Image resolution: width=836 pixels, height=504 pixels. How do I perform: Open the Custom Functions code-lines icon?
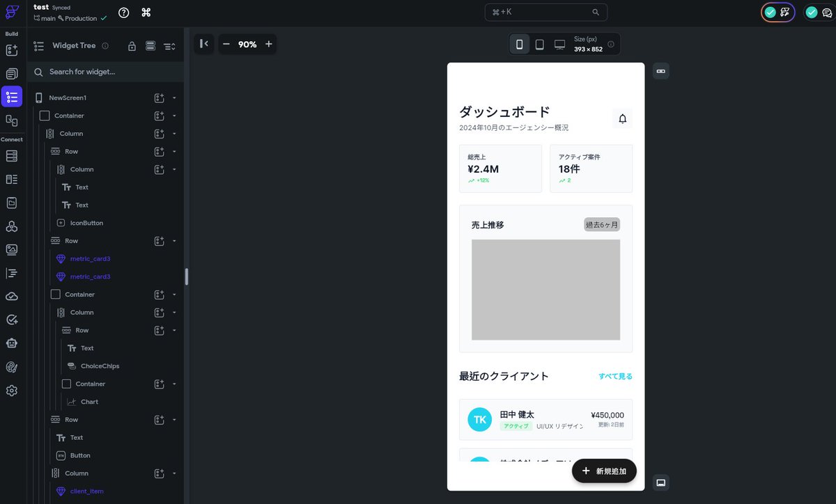[x=11, y=273]
